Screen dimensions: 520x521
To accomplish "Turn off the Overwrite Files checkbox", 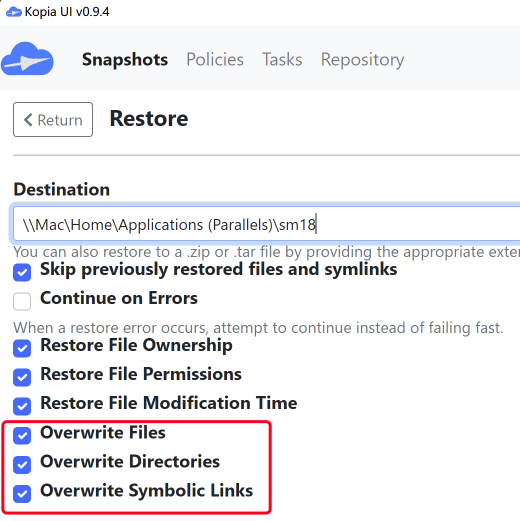I will coord(22,436).
